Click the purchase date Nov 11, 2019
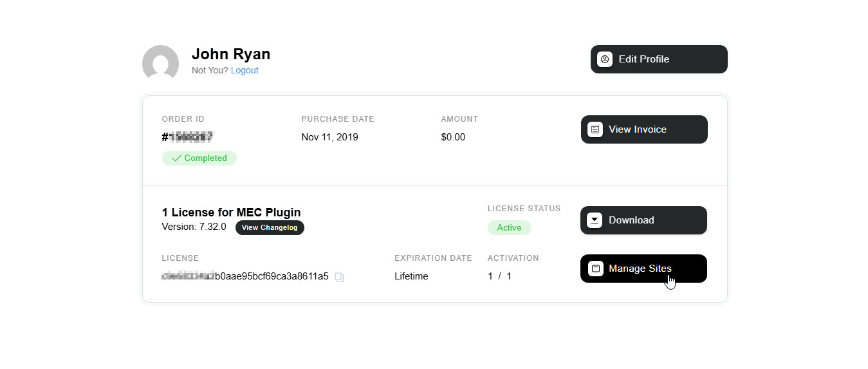This screenshot has height=369, width=868. [329, 137]
